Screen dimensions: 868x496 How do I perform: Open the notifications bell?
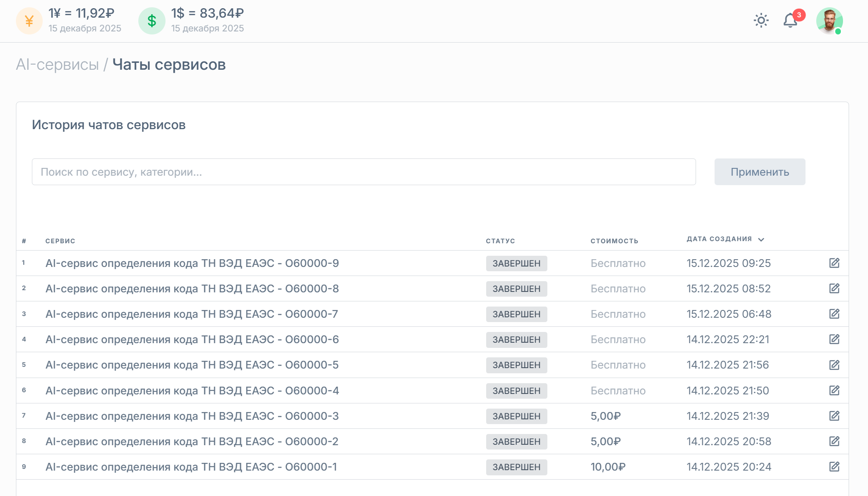pos(790,21)
